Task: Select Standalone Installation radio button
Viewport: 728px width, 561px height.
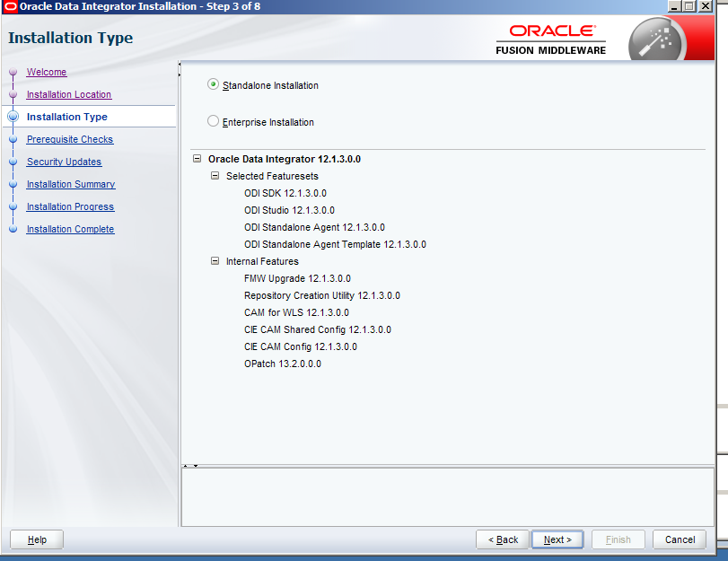Action: point(213,85)
